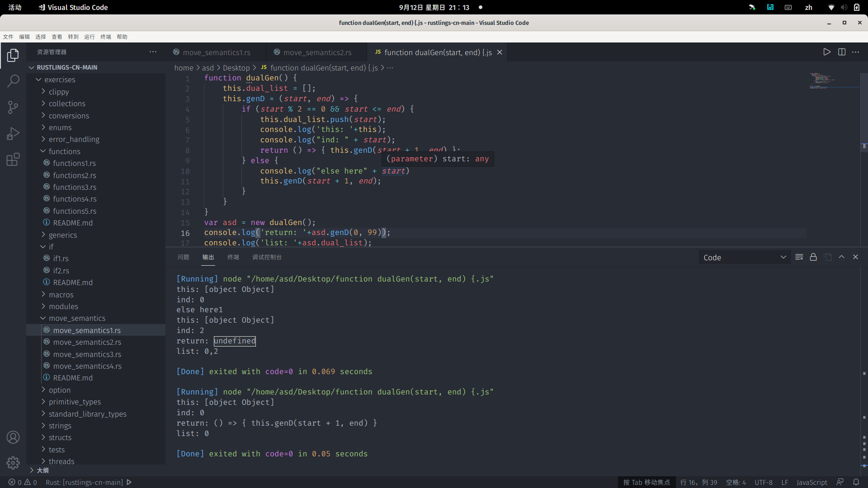Click the Rust status play icon

coord(129,482)
